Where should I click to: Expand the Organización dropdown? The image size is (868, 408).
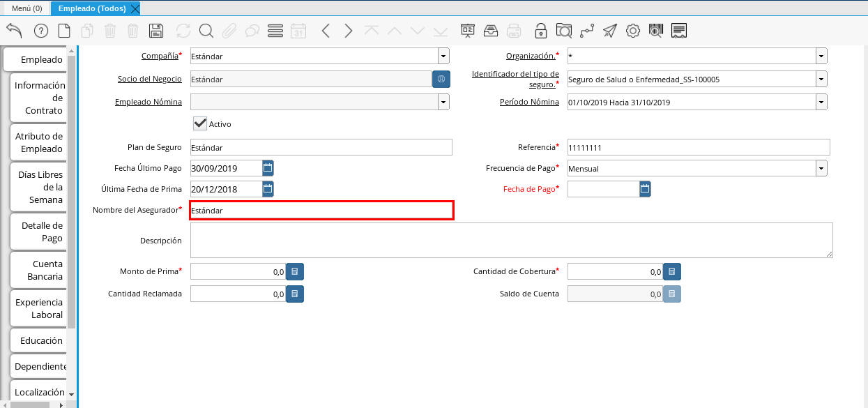tap(821, 56)
